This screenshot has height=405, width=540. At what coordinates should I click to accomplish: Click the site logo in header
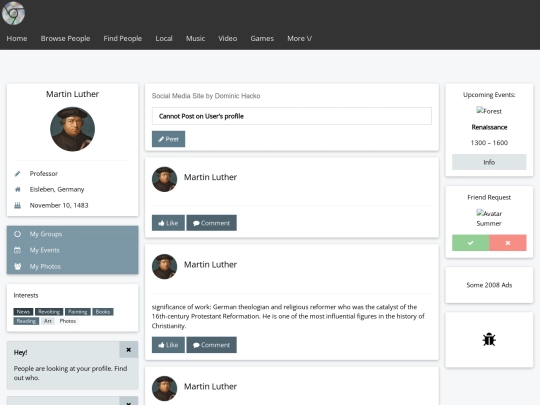point(13,13)
